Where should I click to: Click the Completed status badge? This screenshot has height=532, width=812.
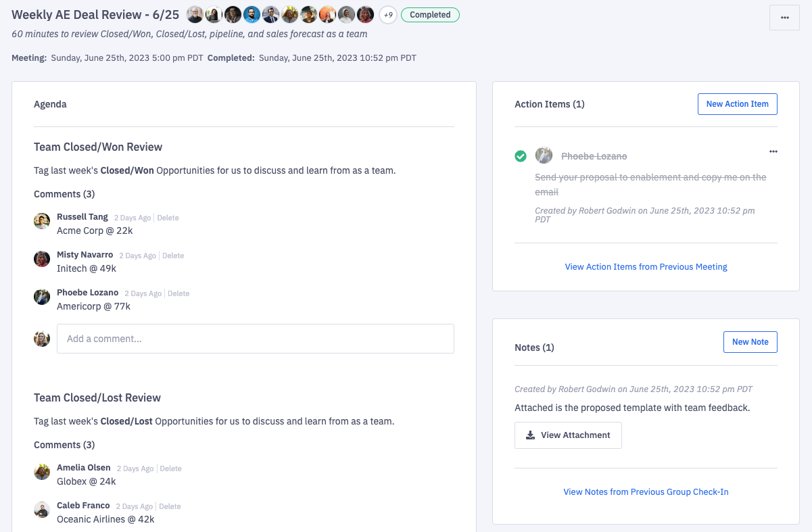(x=430, y=14)
